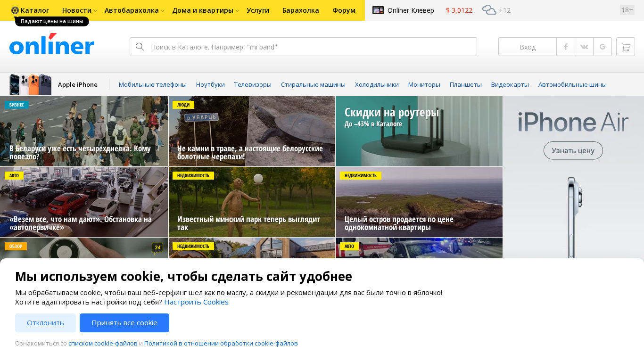
Task: Log in with VK icon
Action: tap(584, 47)
